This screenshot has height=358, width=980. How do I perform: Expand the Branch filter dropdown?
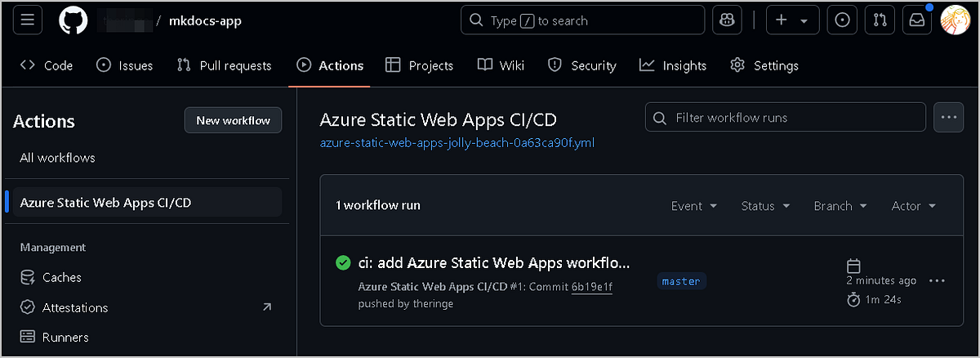840,206
